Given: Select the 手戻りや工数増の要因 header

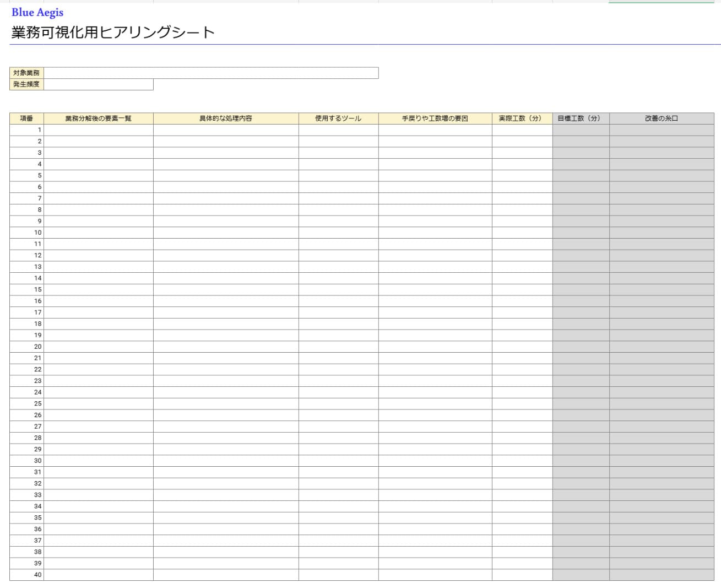Looking at the screenshot, I should pos(435,118).
